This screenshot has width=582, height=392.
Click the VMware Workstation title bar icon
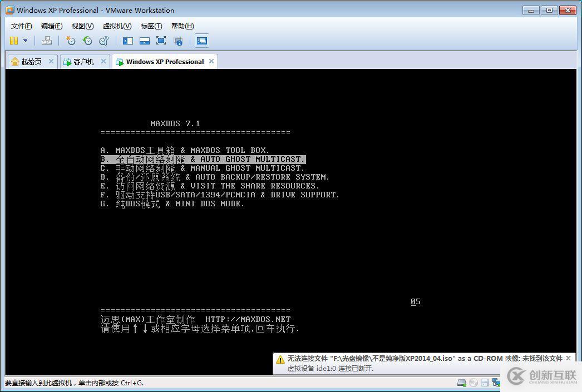pos(9,10)
